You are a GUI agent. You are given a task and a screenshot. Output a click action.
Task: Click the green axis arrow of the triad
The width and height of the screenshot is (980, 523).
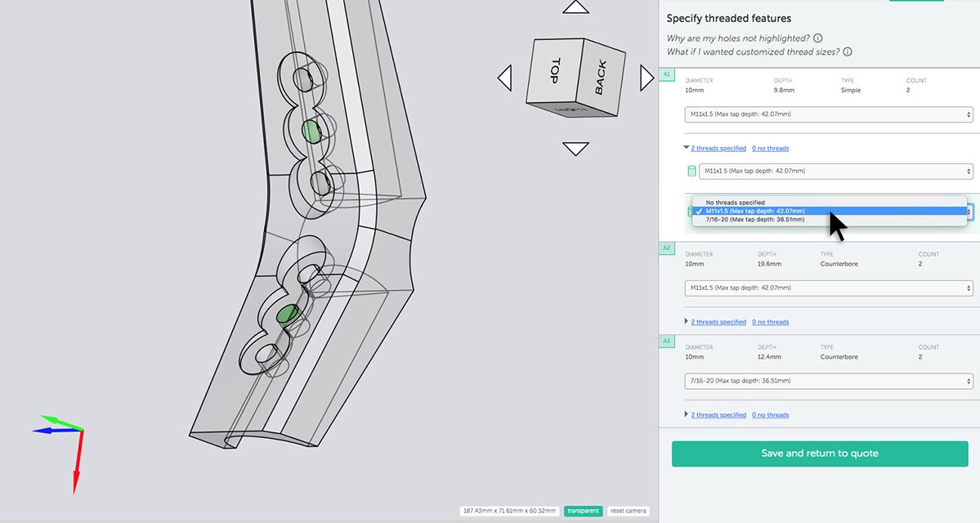point(61,422)
